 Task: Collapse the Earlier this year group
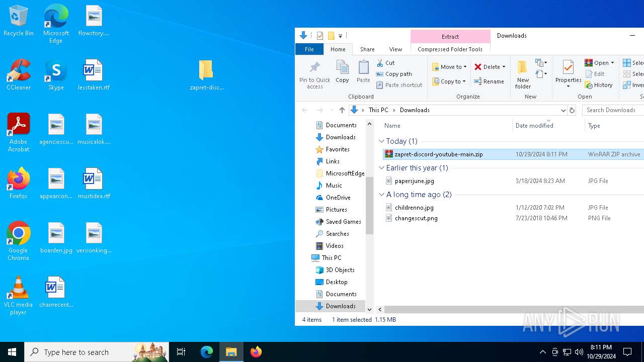coord(381,168)
